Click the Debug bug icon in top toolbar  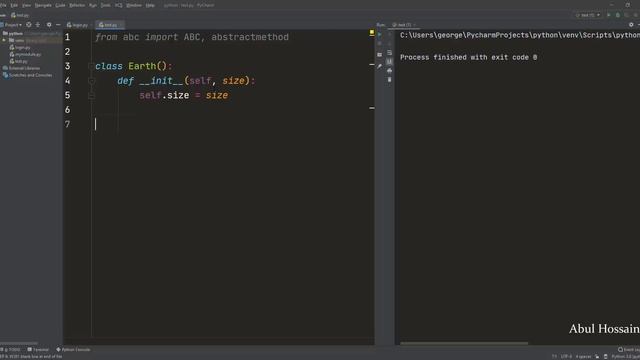pos(618,15)
